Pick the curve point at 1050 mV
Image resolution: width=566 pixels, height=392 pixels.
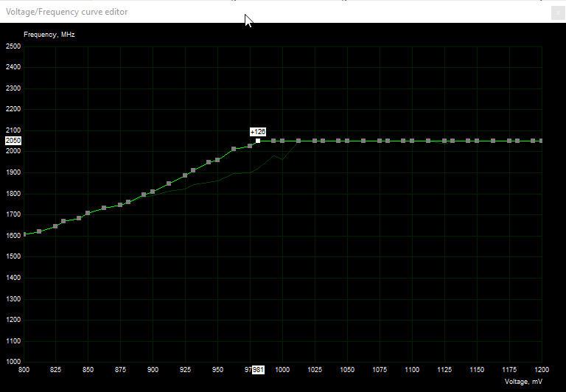coord(347,141)
